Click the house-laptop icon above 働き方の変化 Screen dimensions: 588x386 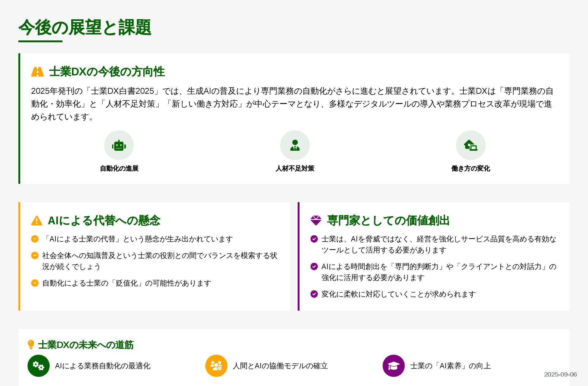[470, 146]
